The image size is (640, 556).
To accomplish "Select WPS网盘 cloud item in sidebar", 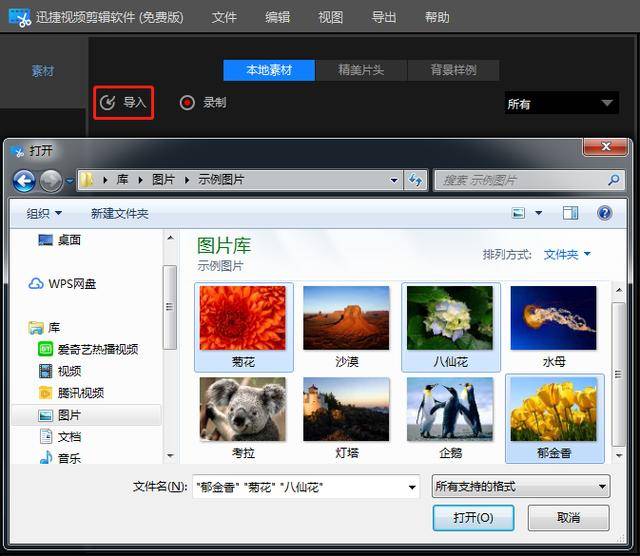I will pyautogui.click(x=62, y=283).
